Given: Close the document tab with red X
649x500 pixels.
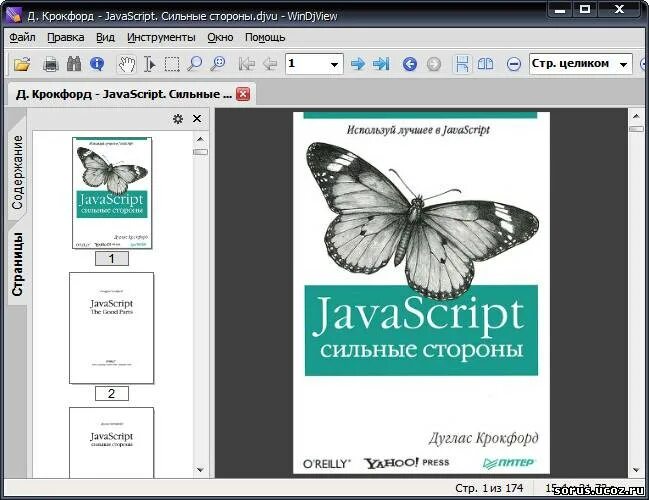Looking at the screenshot, I should tap(243, 94).
